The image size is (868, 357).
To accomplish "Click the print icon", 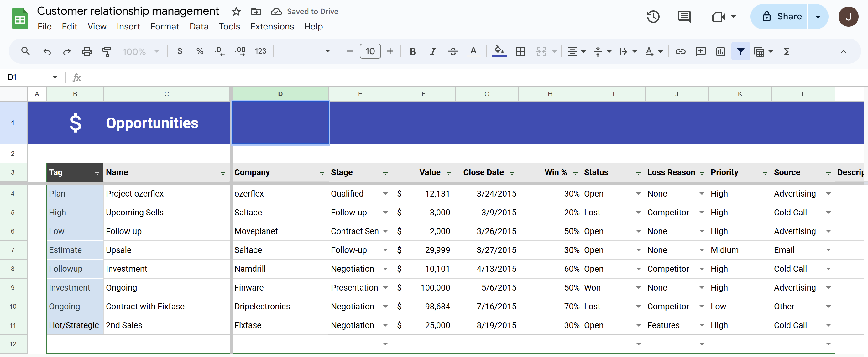I will coord(86,52).
